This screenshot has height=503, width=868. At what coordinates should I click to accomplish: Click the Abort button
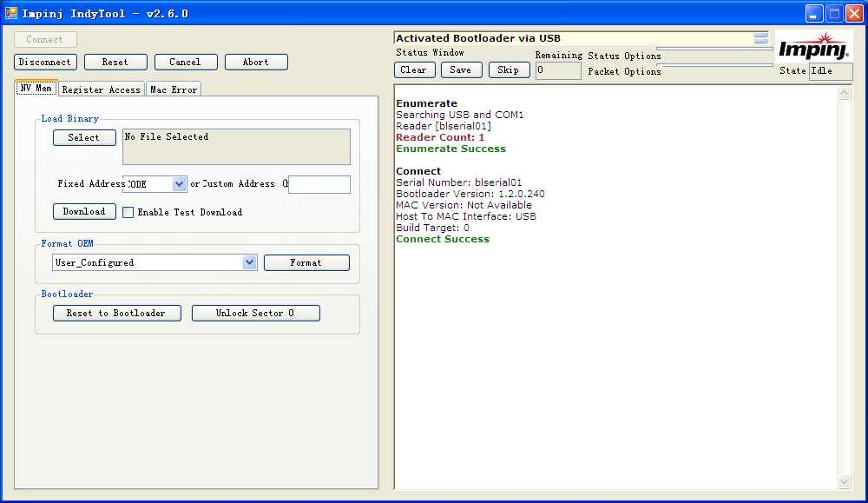(x=256, y=62)
